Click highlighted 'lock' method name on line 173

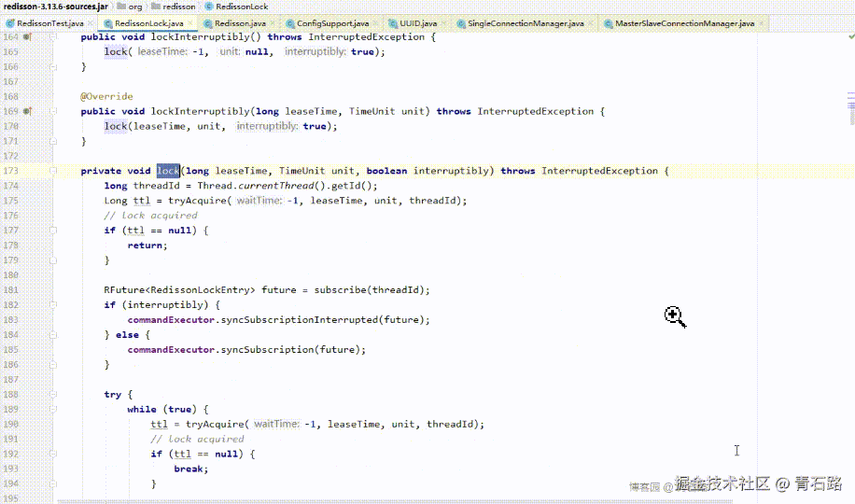click(168, 171)
